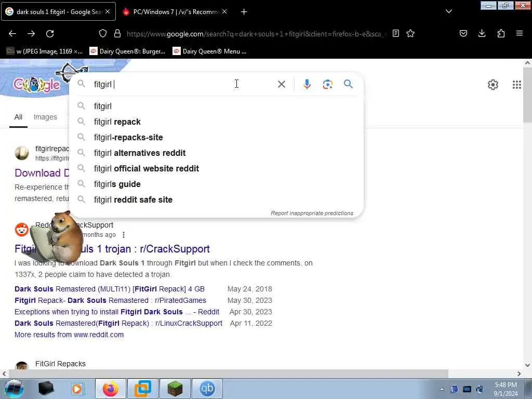Open media player taskbar icon
Screen dimensions: 532x399
pyautogui.click(x=77, y=389)
